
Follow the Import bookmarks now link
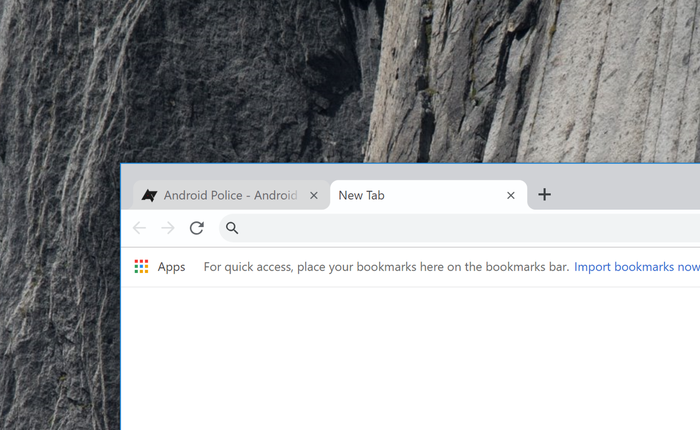[x=636, y=267]
